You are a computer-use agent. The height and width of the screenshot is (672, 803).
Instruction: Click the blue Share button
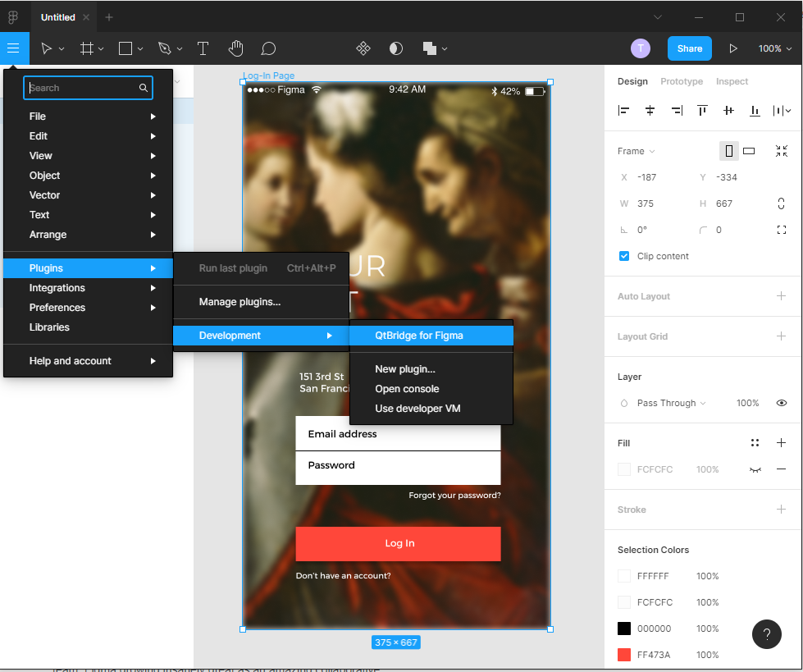click(x=689, y=48)
